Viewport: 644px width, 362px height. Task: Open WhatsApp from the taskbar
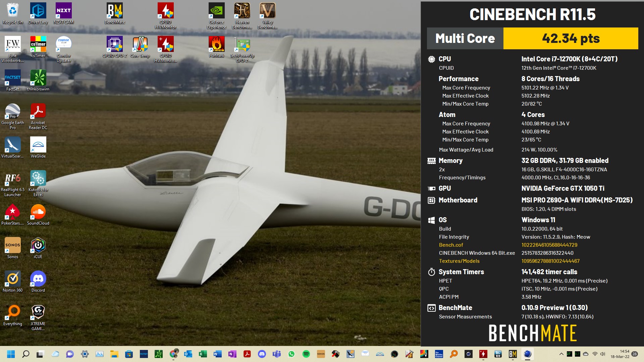(291, 354)
